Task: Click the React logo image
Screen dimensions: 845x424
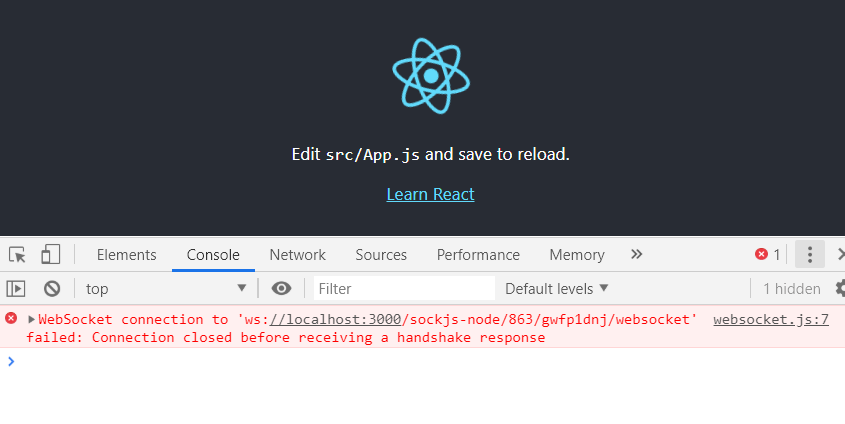Action: (431, 76)
